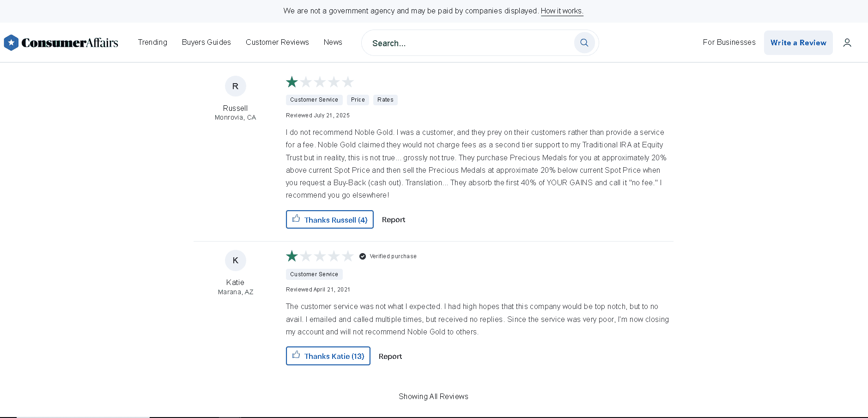Open the News menu
Viewport: 868px width, 418px height.
pyautogui.click(x=333, y=42)
